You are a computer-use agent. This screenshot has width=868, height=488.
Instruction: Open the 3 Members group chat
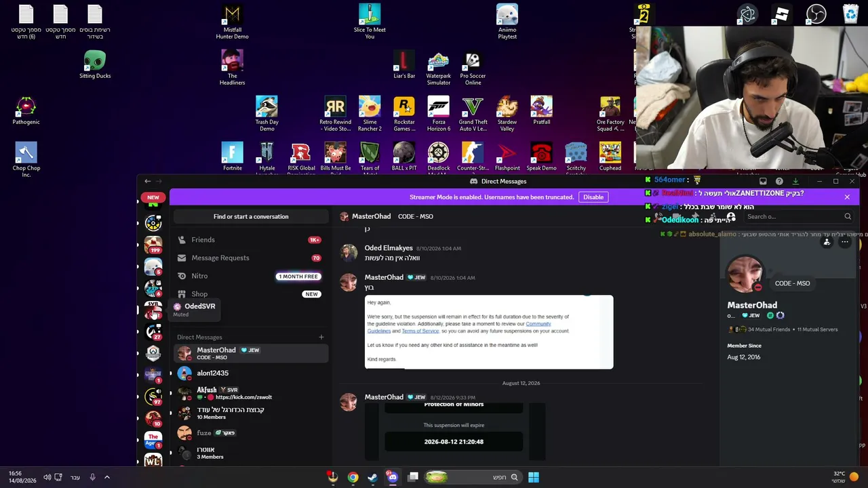coord(251,452)
